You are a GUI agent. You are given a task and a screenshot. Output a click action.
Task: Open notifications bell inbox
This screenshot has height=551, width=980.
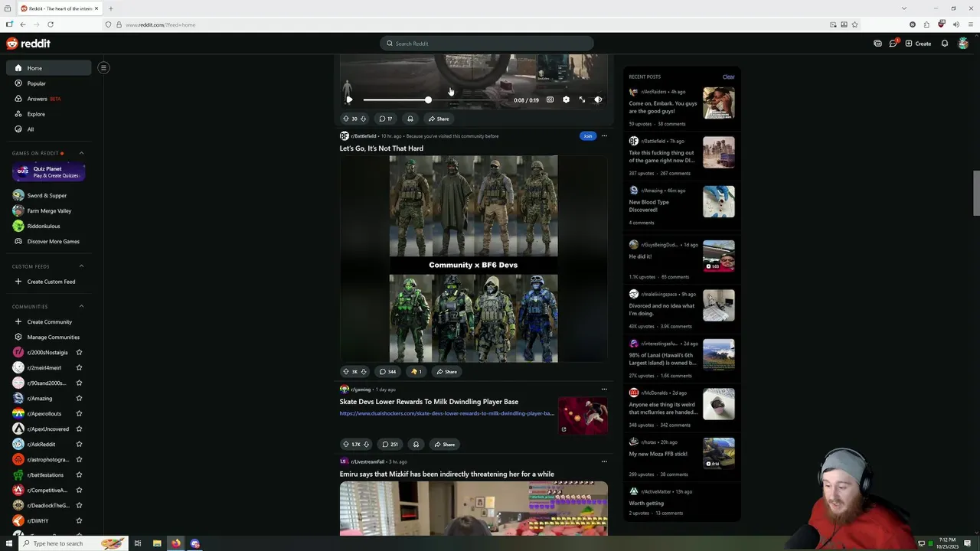tap(945, 44)
